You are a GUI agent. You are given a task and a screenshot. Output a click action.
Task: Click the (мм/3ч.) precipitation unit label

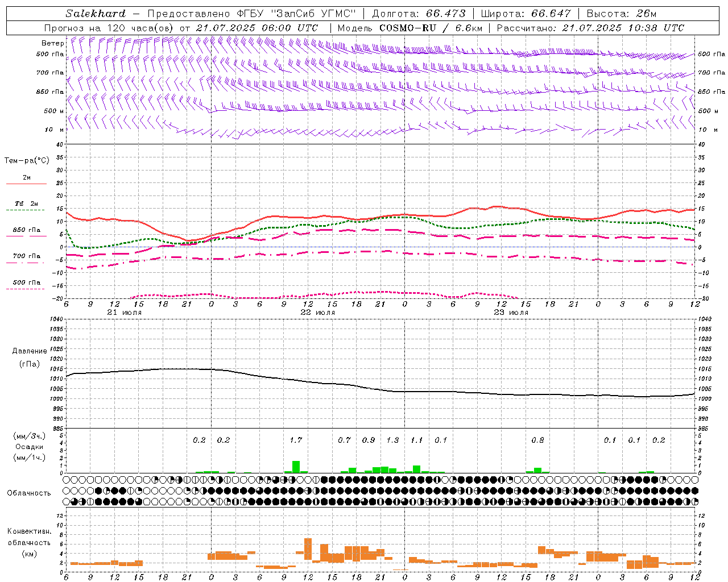click(x=30, y=436)
